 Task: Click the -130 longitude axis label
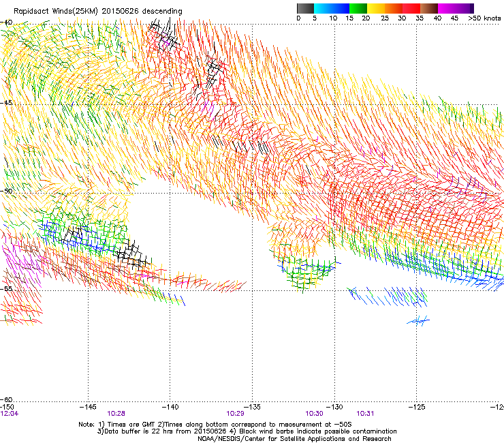pyautogui.click(x=334, y=407)
